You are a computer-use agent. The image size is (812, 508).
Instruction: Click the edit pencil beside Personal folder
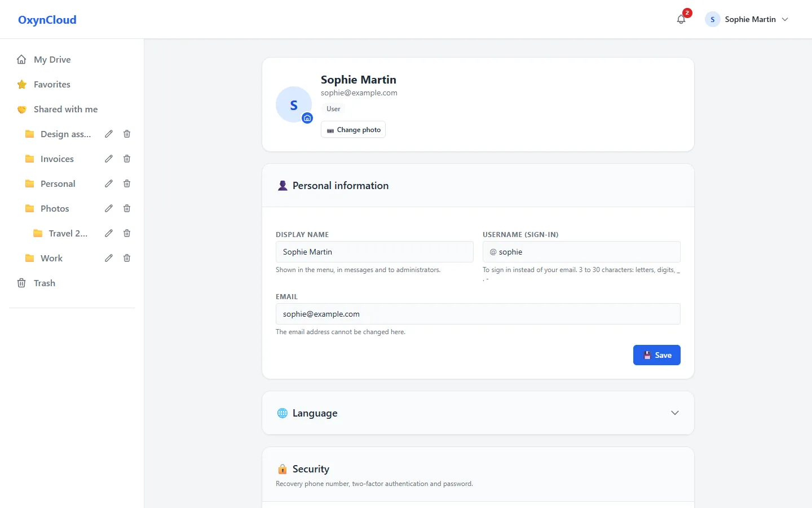109,183
